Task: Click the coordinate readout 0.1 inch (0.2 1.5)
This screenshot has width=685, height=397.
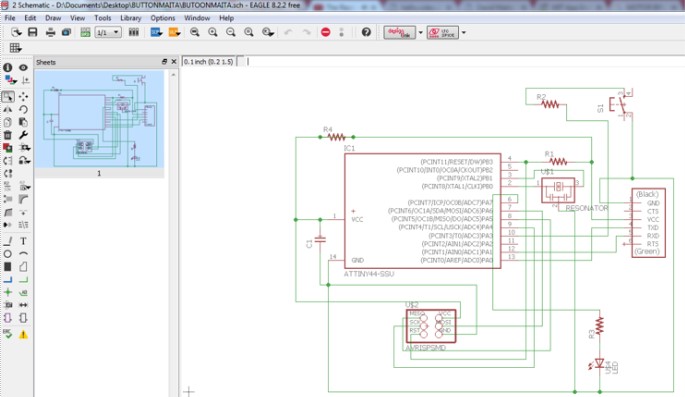Action: 208,62
